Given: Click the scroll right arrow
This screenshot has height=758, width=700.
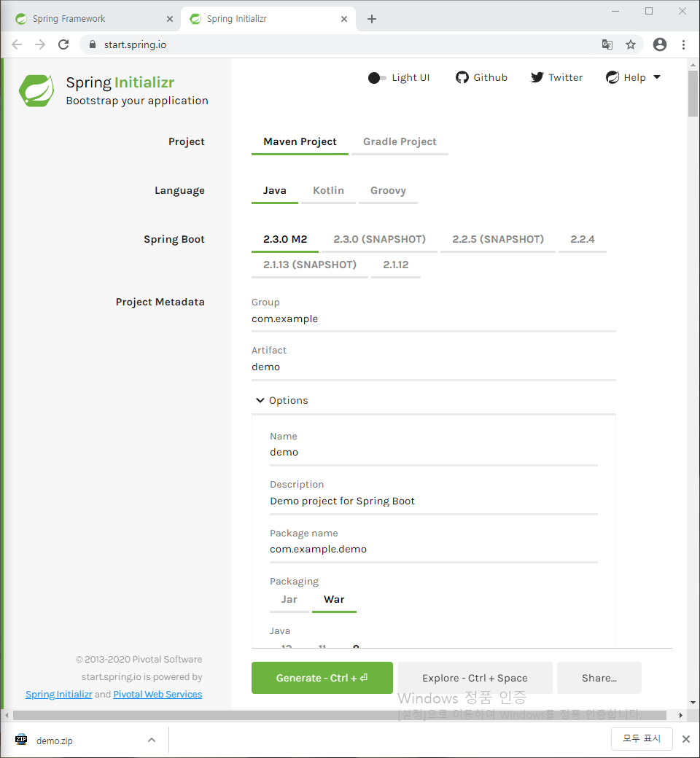Looking at the screenshot, I should pos(680,716).
